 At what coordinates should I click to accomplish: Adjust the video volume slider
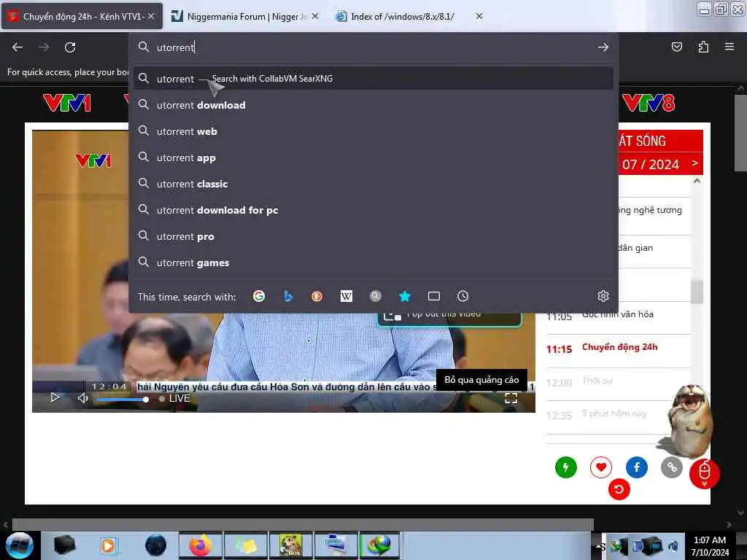point(123,399)
